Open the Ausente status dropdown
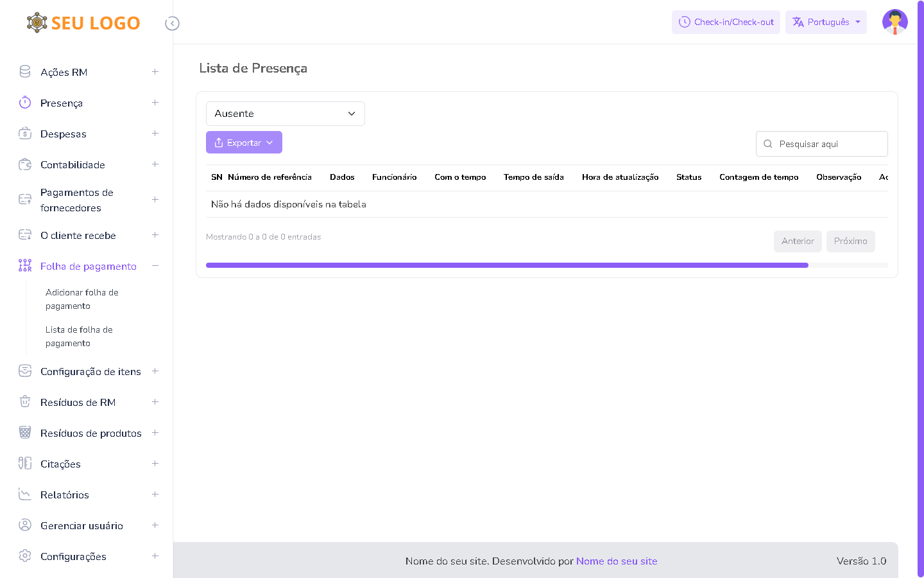The image size is (924, 578). tap(285, 114)
